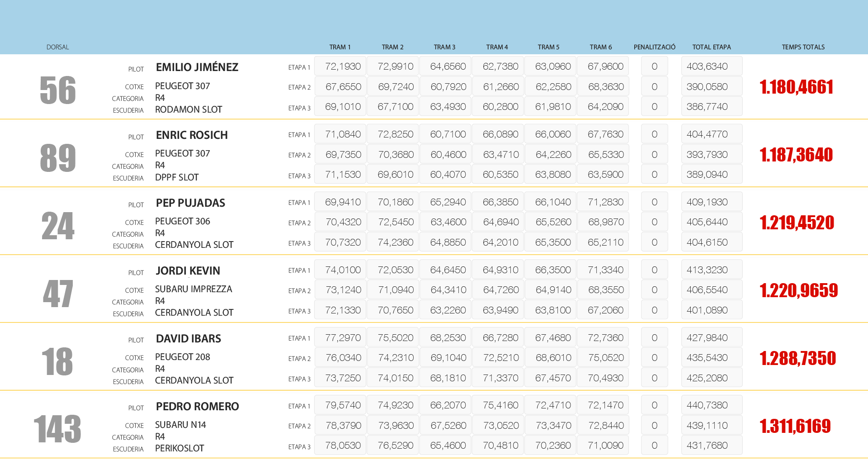Click the TRAM 1 column header

[340, 47]
